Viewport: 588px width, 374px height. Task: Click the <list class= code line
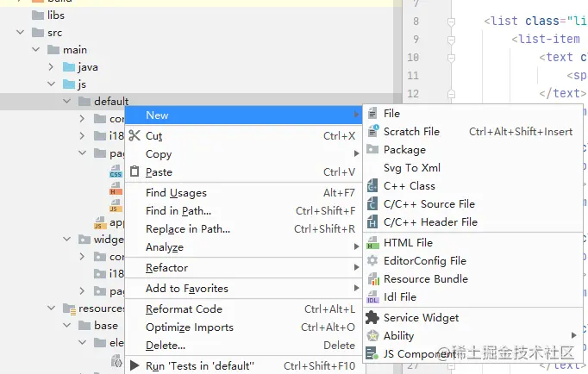coord(535,21)
